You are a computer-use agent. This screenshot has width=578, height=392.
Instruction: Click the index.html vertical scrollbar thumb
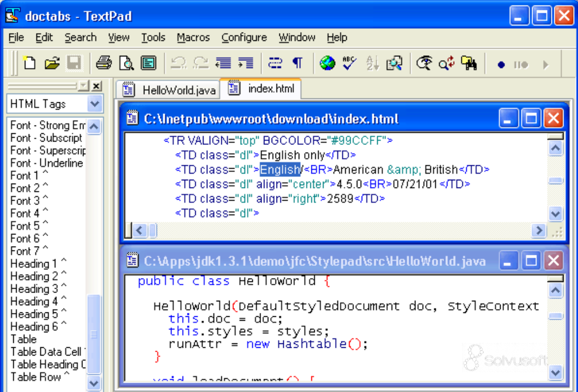point(555,181)
